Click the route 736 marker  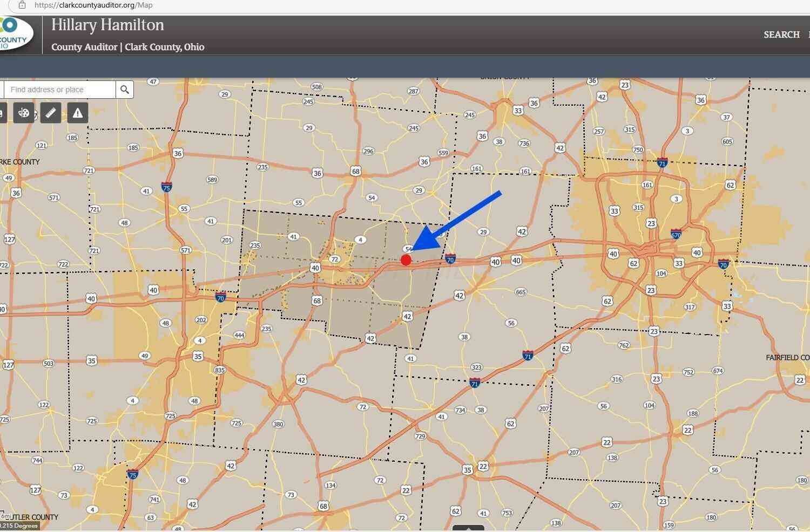pyautogui.click(x=524, y=143)
